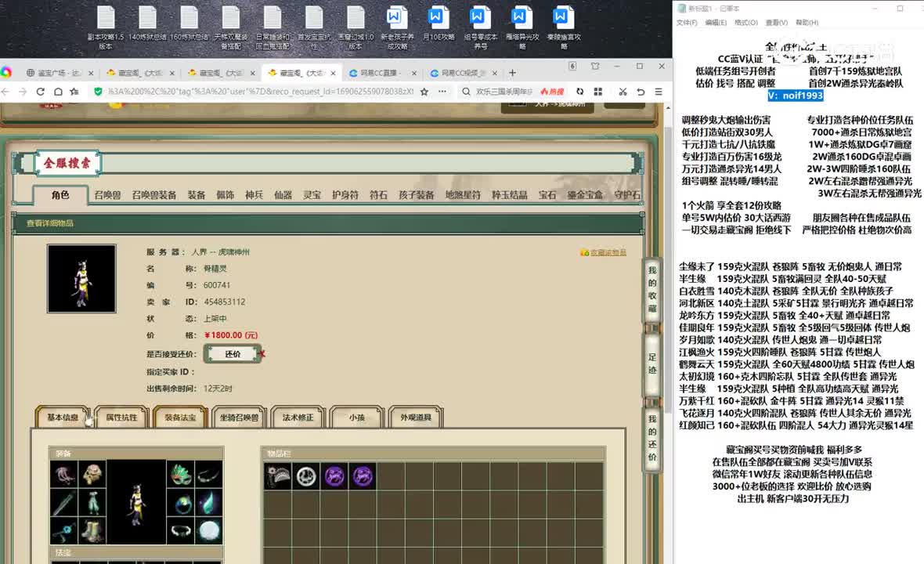Click the browser address bar URL
This screenshot has height=564, width=924.
(x=261, y=92)
